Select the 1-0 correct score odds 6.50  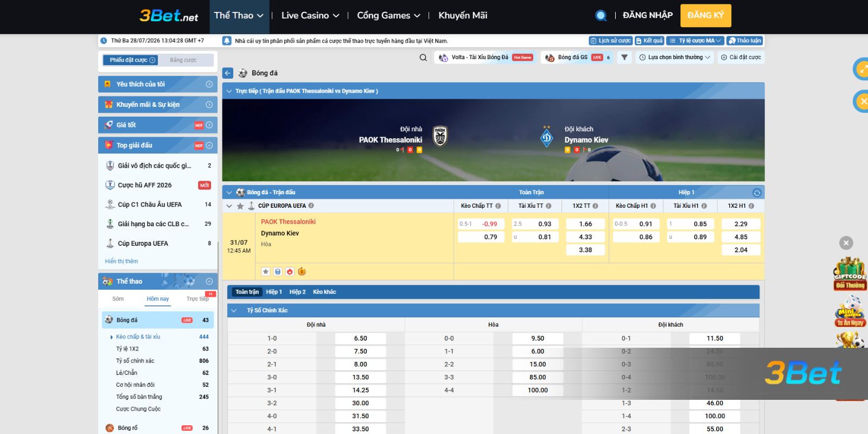point(361,339)
